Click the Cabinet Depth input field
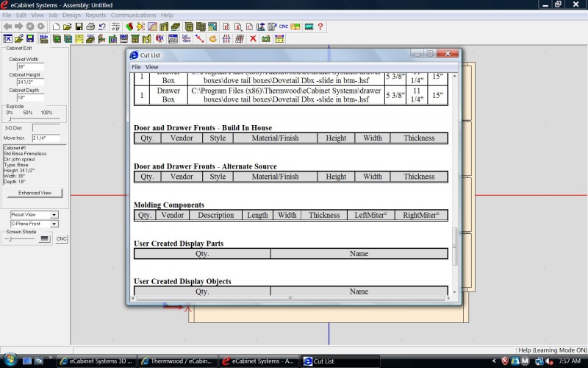This screenshot has width=588, height=368. pos(30,97)
